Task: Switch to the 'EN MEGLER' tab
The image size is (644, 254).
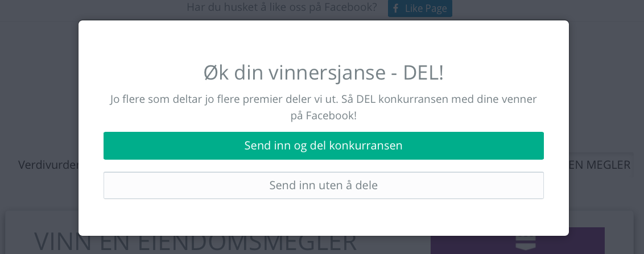Action: (x=599, y=165)
